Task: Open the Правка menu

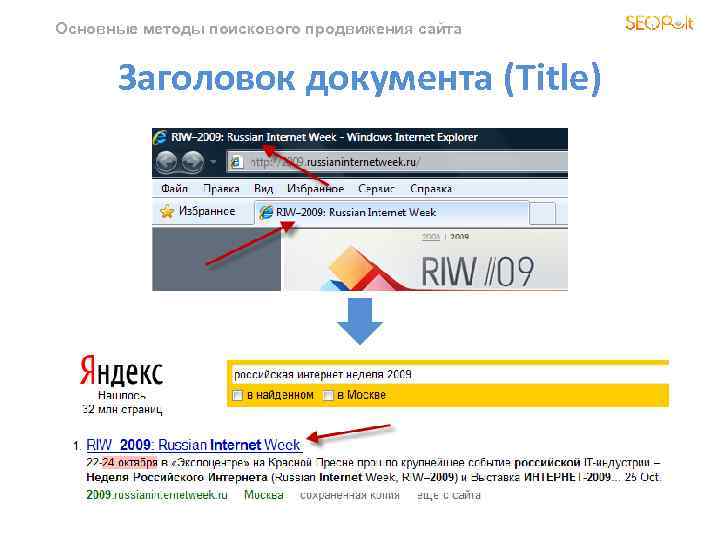Action: point(221,188)
